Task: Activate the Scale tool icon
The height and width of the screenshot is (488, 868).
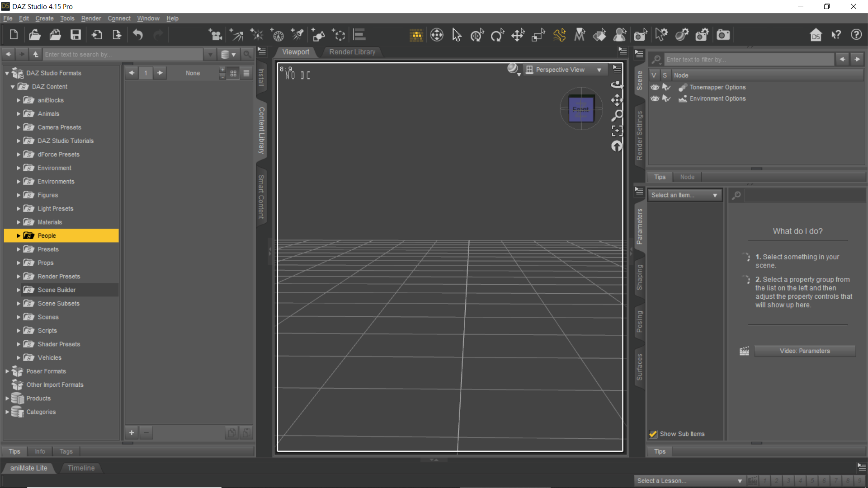Action: click(538, 35)
